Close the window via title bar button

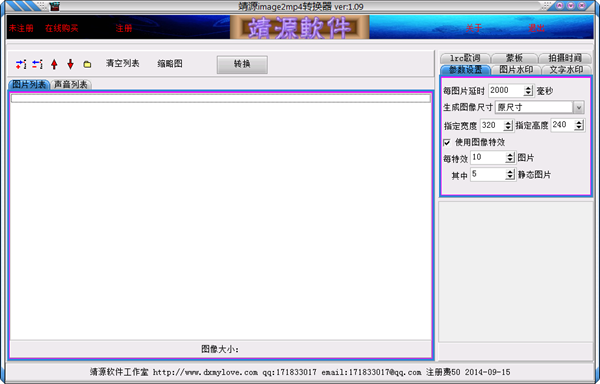tap(581, 6)
